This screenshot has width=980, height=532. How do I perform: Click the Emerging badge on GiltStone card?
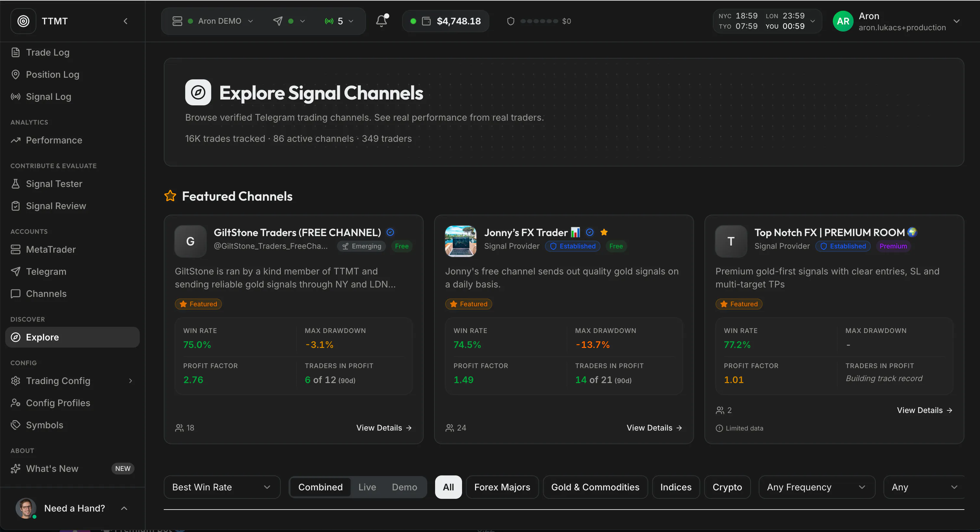pyautogui.click(x=361, y=246)
